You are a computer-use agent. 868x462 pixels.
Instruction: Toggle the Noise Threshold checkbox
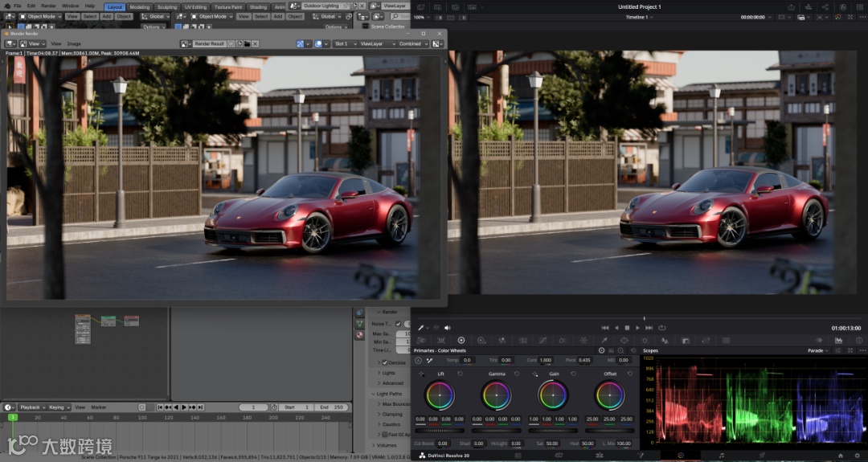point(398,324)
